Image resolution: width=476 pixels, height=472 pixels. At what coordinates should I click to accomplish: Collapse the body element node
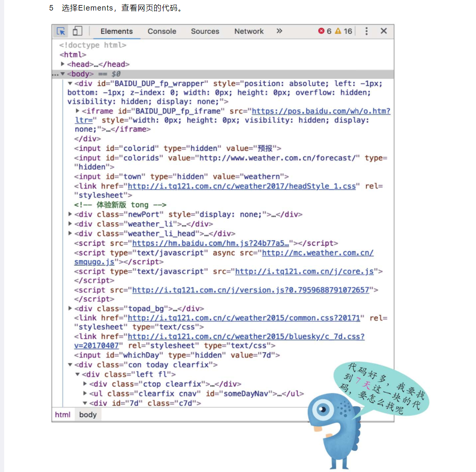click(x=62, y=74)
